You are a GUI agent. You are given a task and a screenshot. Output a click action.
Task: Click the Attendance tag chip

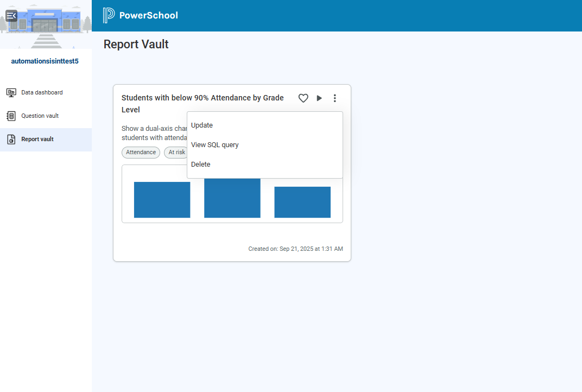(x=141, y=153)
